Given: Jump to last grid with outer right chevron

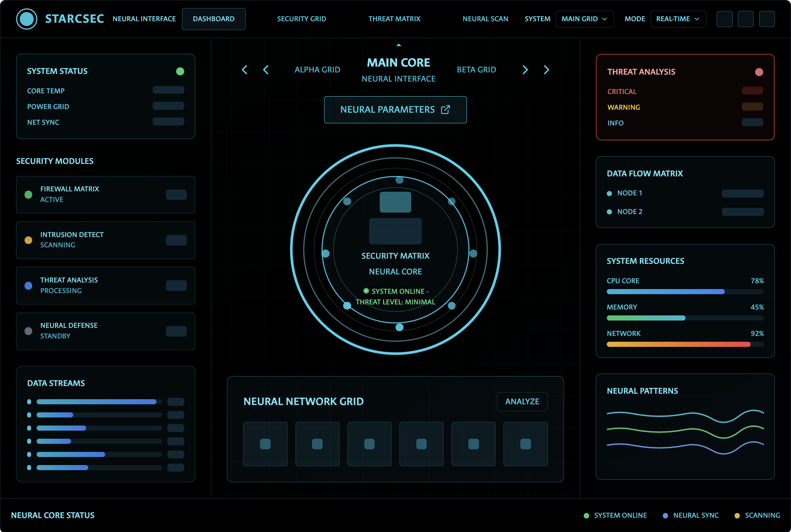Looking at the screenshot, I should pyautogui.click(x=546, y=70).
